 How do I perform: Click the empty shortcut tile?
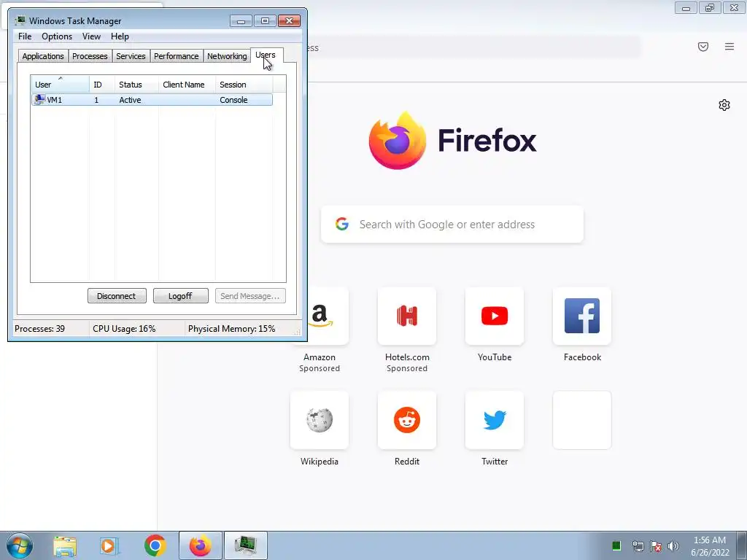point(581,420)
